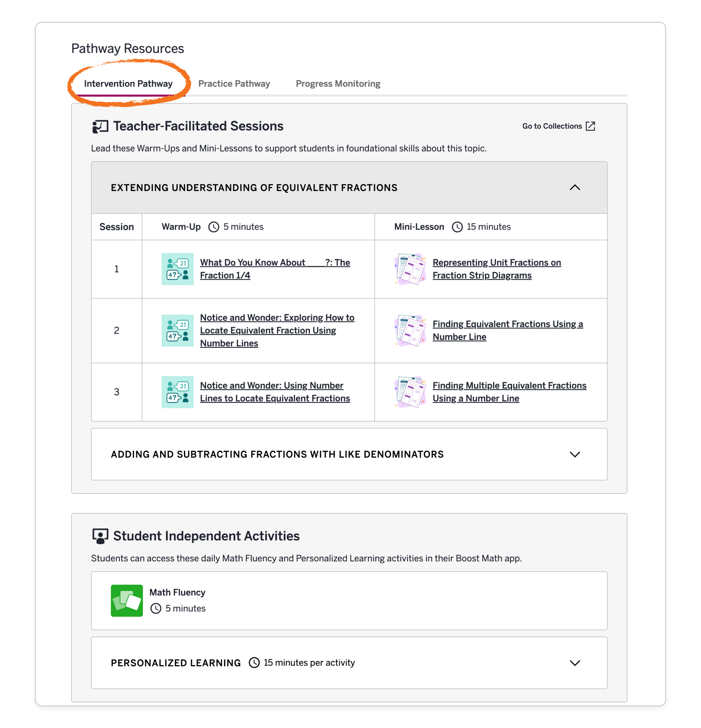Open Notice and Wonder: Using Number Lines to Locate

[x=275, y=392]
